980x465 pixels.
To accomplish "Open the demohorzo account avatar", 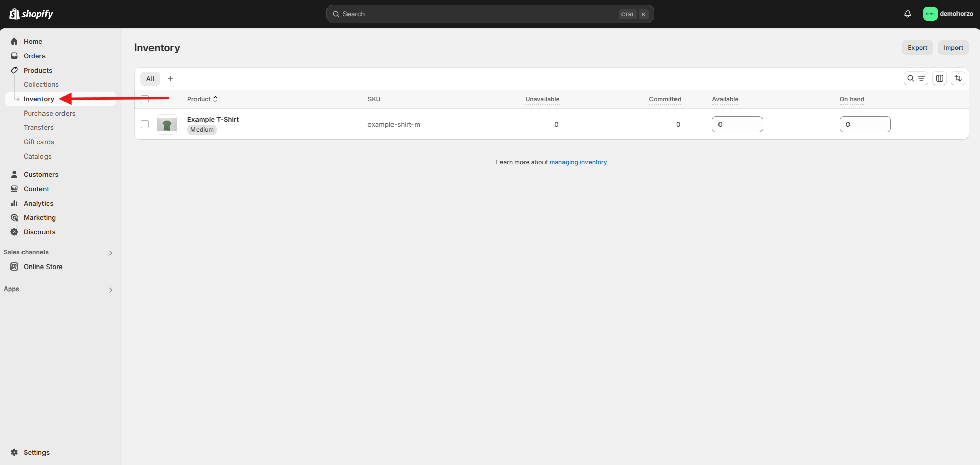I will 930,14.
